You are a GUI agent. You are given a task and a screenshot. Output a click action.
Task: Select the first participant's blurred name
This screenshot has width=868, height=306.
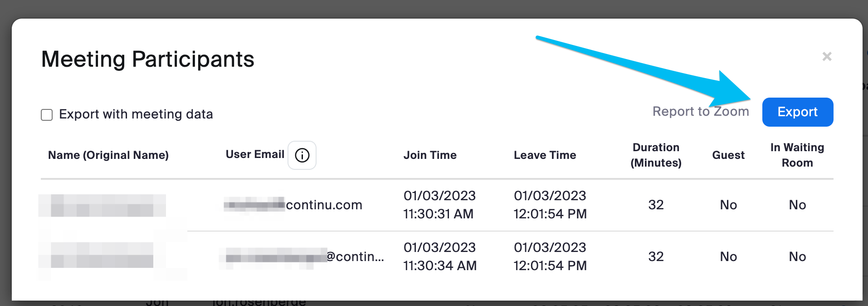tap(102, 205)
